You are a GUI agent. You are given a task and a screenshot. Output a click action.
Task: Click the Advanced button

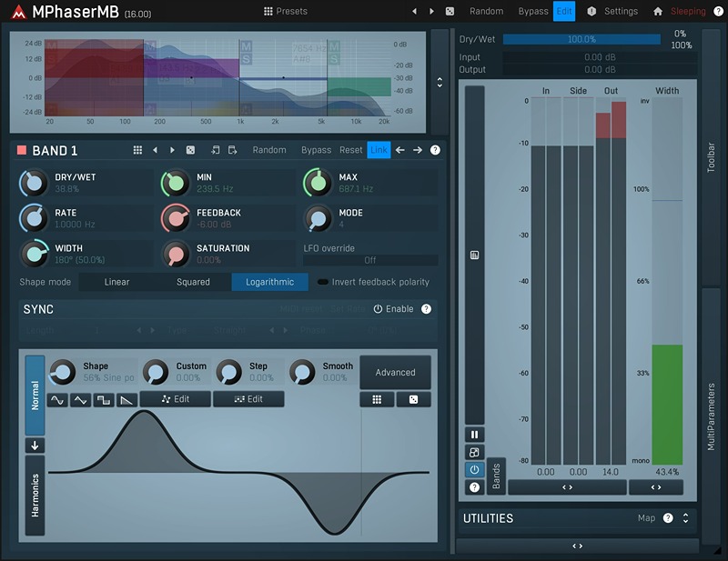(x=395, y=372)
